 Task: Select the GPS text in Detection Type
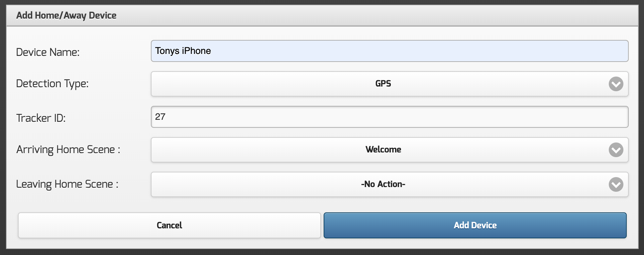click(383, 84)
